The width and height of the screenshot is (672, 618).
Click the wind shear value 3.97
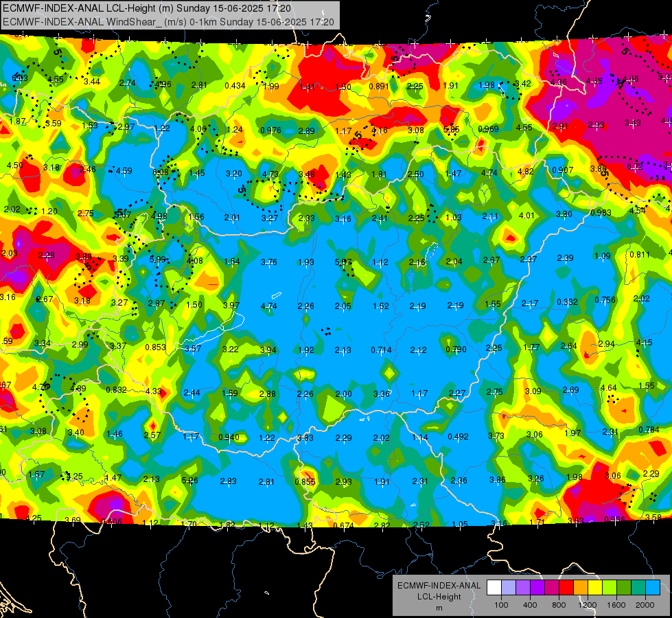[231, 305]
